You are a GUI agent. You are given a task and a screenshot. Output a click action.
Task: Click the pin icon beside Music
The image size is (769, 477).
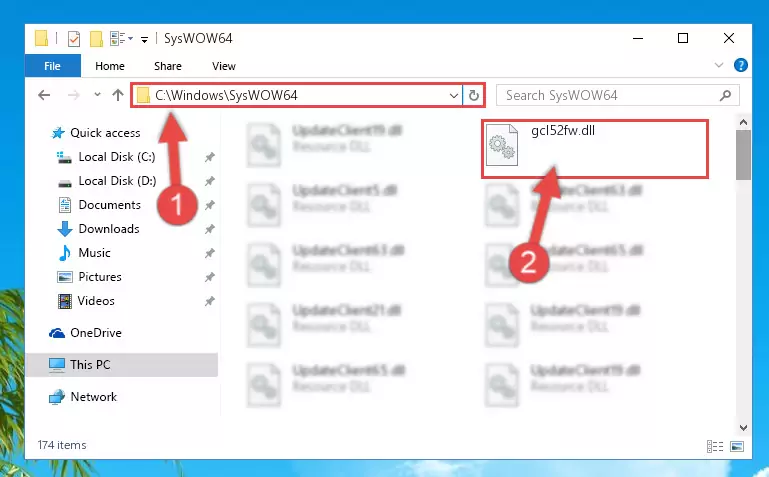click(x=210, y=253)
